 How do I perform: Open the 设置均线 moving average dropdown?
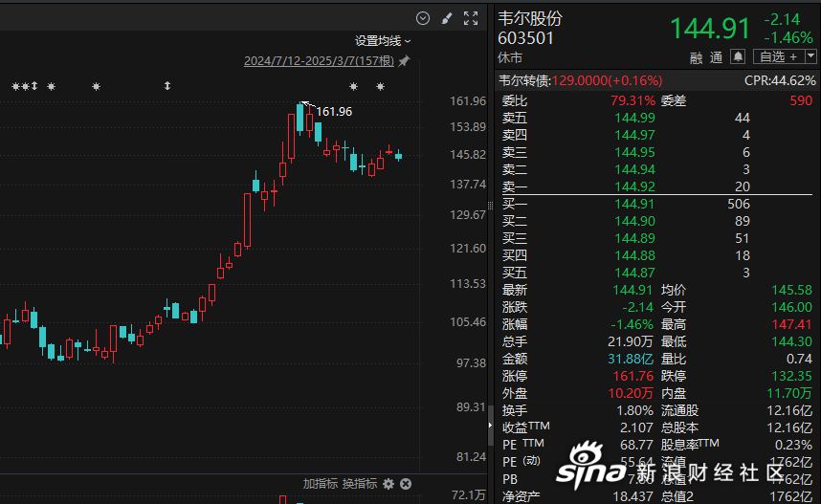(383, 41)
